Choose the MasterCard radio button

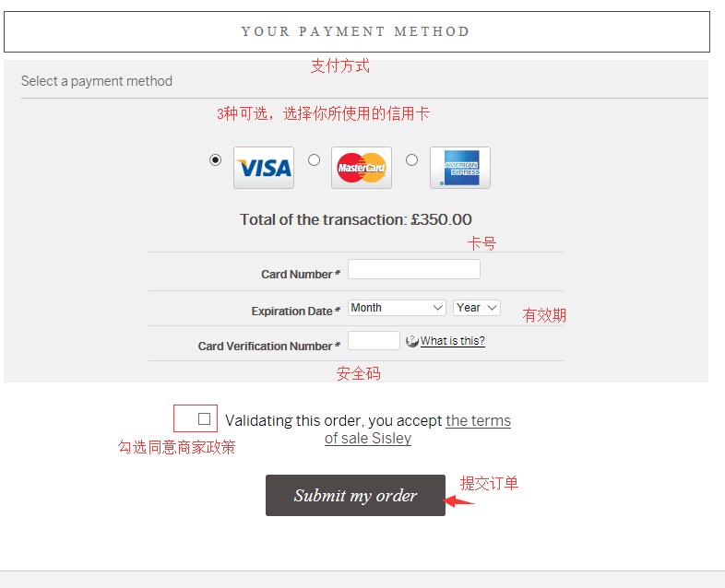(x=314, y=159)
